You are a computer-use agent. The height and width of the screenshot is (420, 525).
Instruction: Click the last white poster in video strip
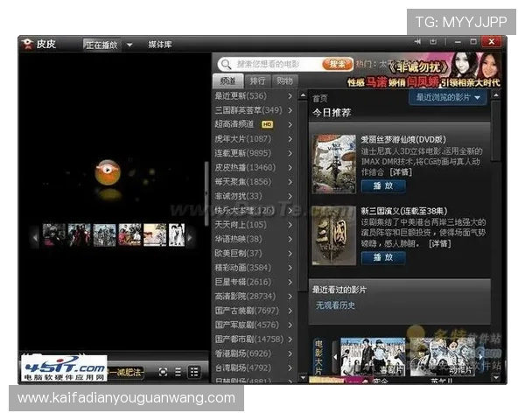[177, 235]
